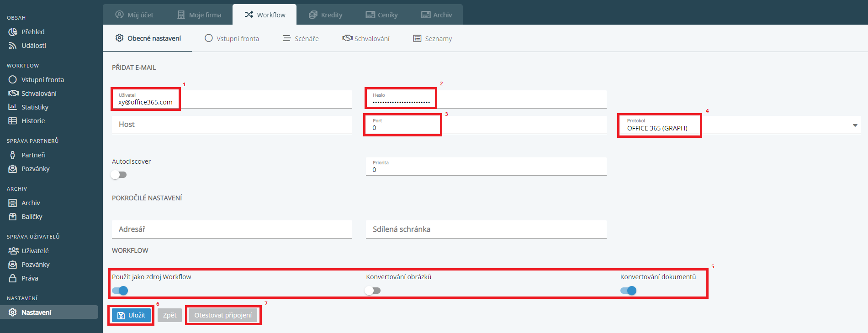Click the Statistiky chart icon
868x333 pixels.
(13, 107)
